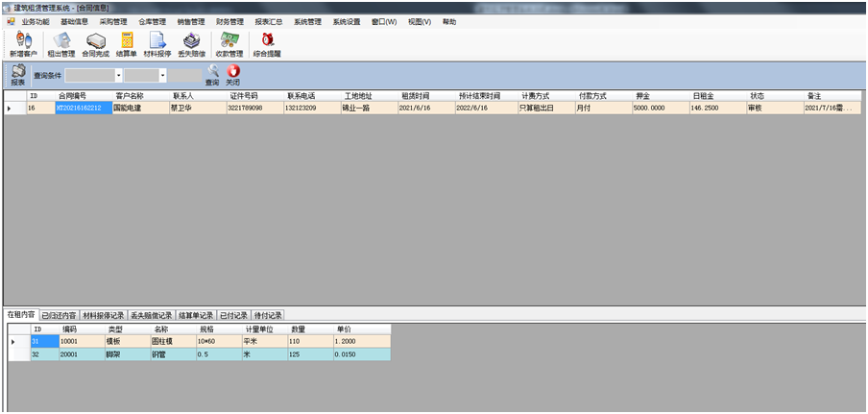Image resolution: width=868 pixels, height=414 pixels.
Task: Switch to the 丢失赔偿记录 tab
Action: pos(152,315)
